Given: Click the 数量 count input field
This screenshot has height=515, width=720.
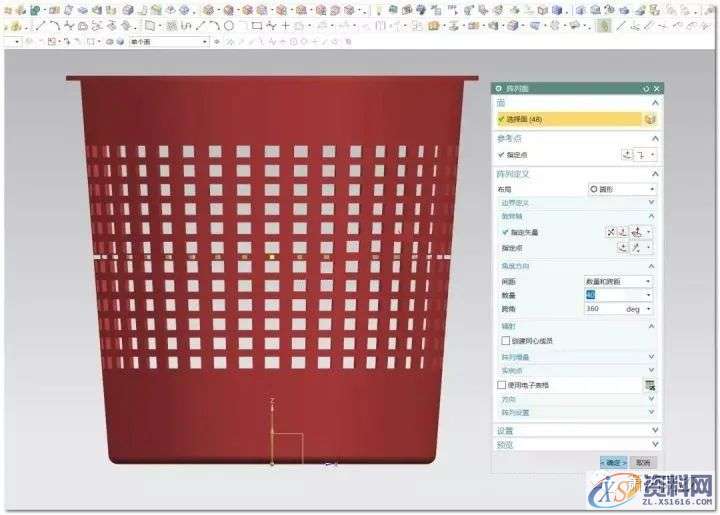Looking at the screenshot, I should click(x=614, y=295).
